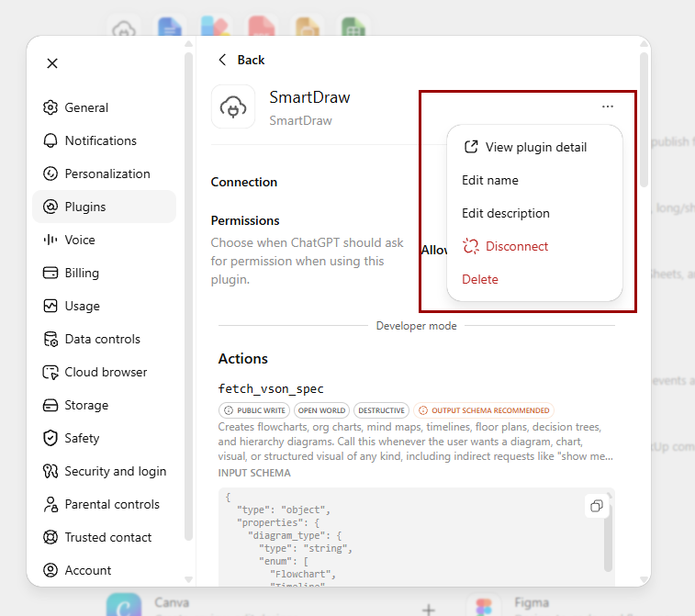Click the Trusted contact lifebuoy icon
695x616 pixels.
[x=50, y=537]
